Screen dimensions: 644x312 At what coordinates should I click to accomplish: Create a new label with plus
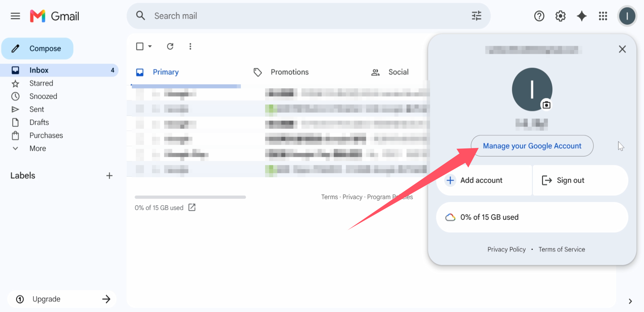(109, 176)
